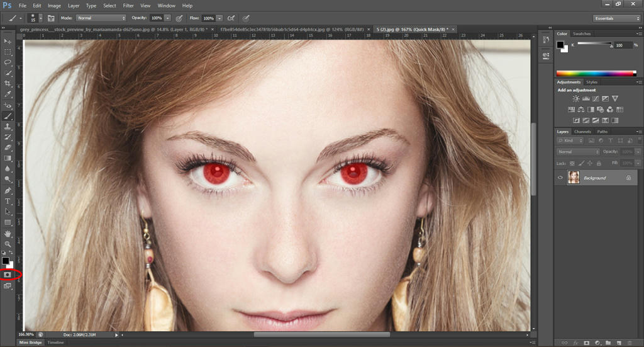Image resolution: width=644 pixels, height=347 pixels.
Task: Open the brush Mode dropdown
Action: [101, 18]
